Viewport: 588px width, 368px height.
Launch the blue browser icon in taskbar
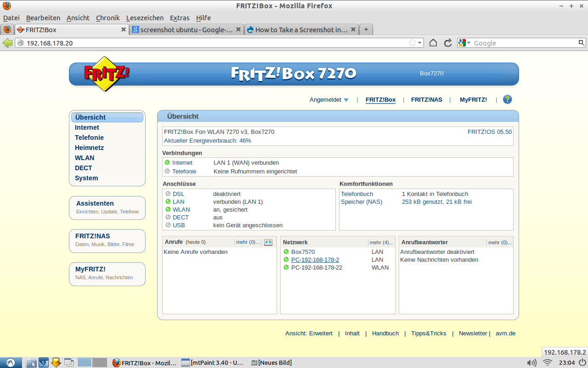(x=44, y=362)
